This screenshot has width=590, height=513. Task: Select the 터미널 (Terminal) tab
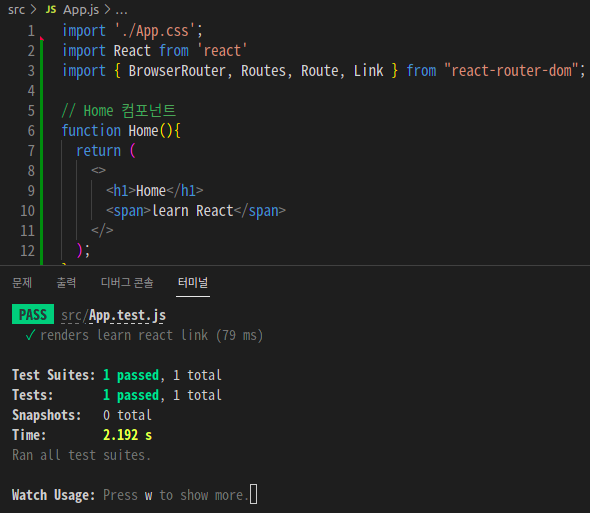[193, 282]
